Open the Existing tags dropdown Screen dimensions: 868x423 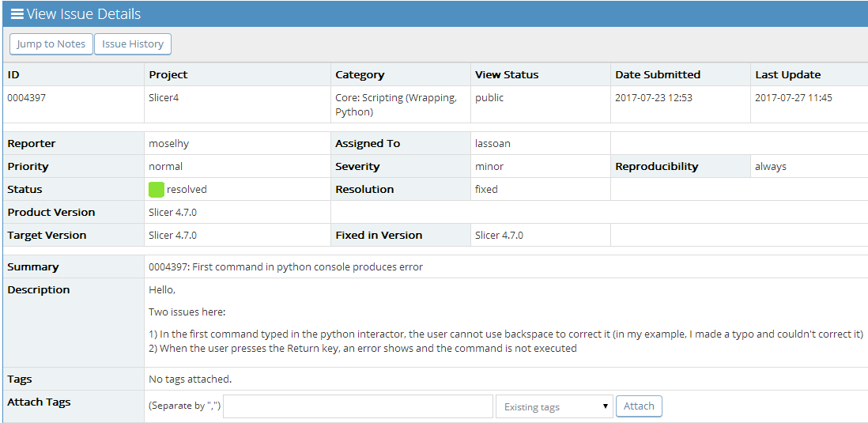click(x=554, y=407)
